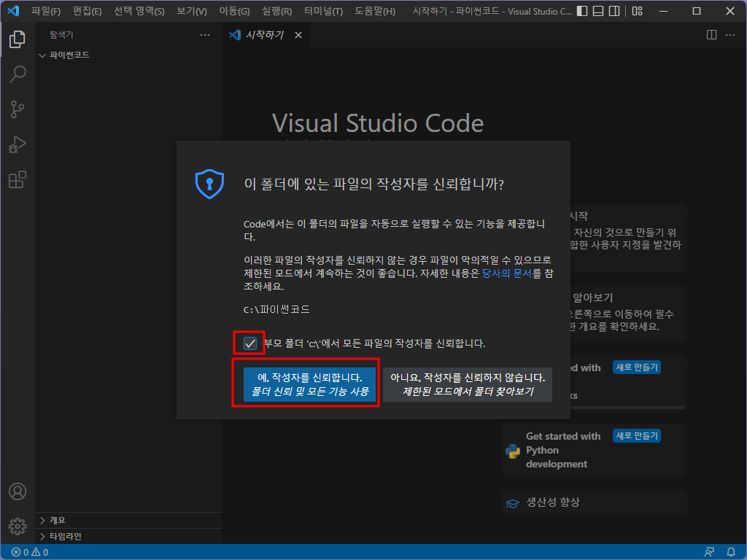Open Get started with Python development walkthrough

point(594,451)
